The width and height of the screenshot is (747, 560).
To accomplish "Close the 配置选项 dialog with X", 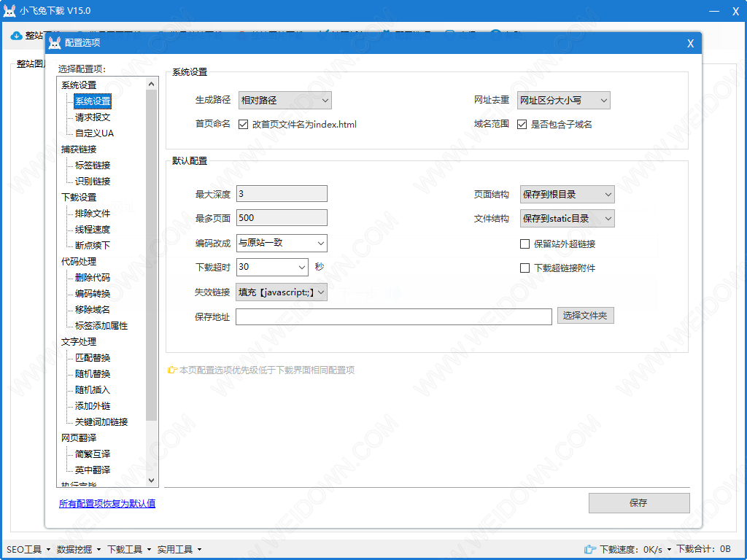I will click(690, 43).
